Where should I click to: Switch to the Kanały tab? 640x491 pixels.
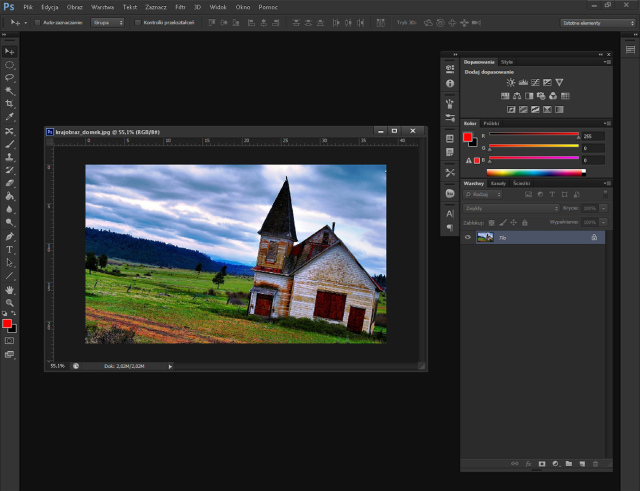[498, 183]
